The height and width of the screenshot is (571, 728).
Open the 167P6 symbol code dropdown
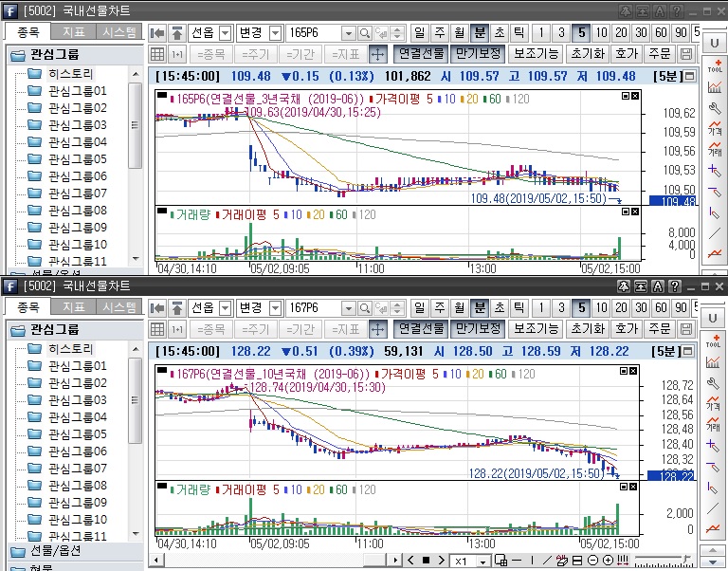click(348, 308)
